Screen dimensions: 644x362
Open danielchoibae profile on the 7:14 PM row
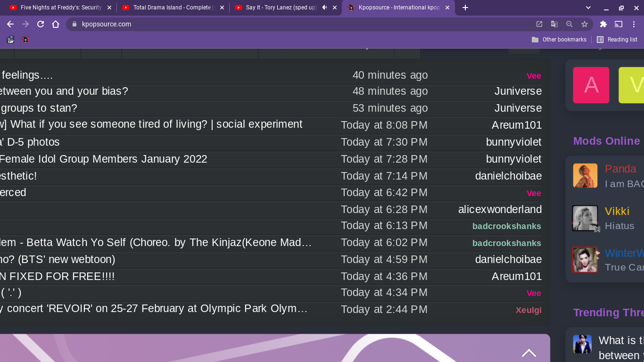coord(508,176)
